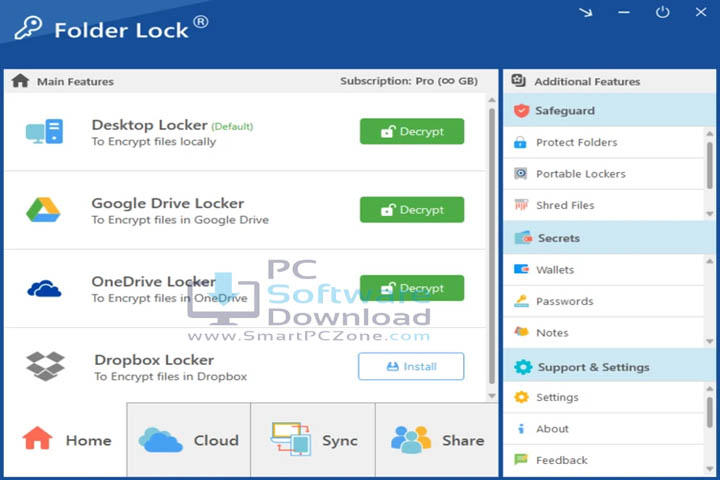Viewport: 720px width, 480px height.
Task: Open the Home tab
Action: 66,440
